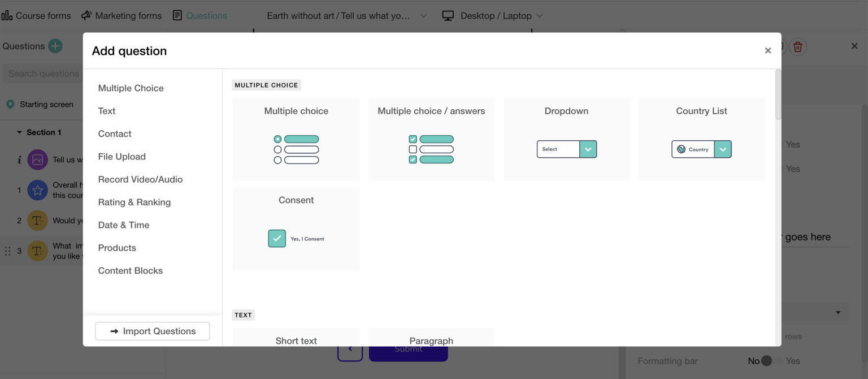Image resolution: width=868 pixels, height=379 pixels.
Task: Click the green plus to add a question
Action: (54, 46)
